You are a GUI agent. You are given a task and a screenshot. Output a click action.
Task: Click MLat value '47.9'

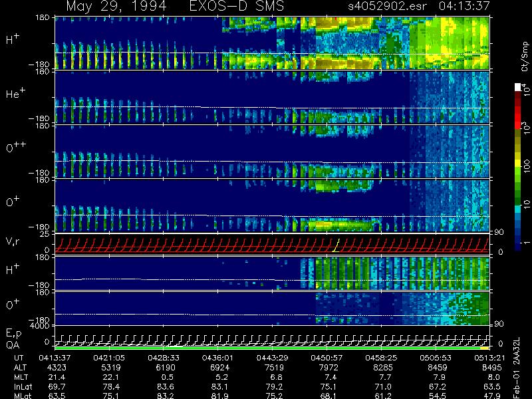493,396
